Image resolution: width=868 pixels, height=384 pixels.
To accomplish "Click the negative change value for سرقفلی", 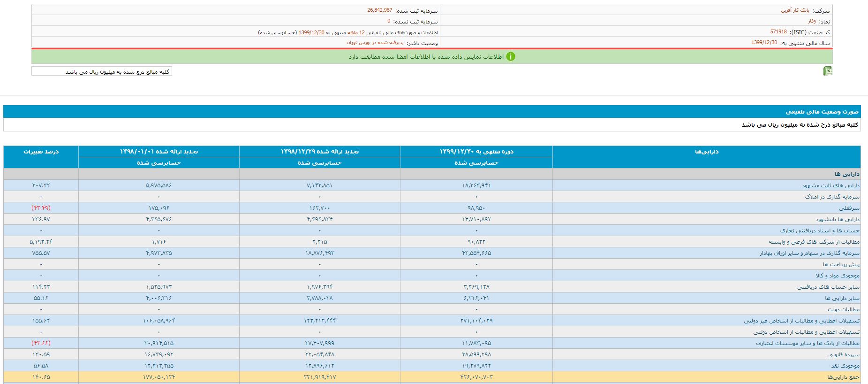I will point(41,208).
